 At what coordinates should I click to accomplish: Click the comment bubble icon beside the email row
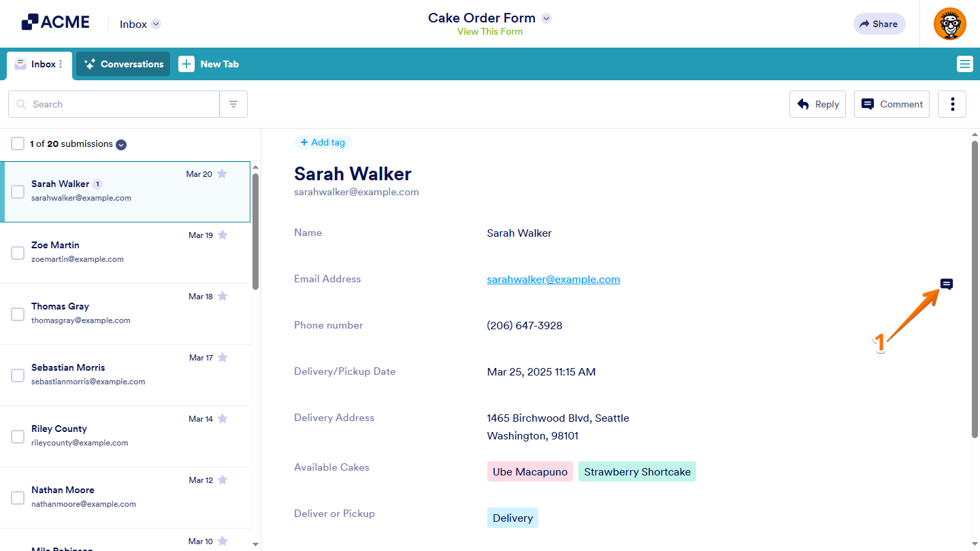(946, 284)
